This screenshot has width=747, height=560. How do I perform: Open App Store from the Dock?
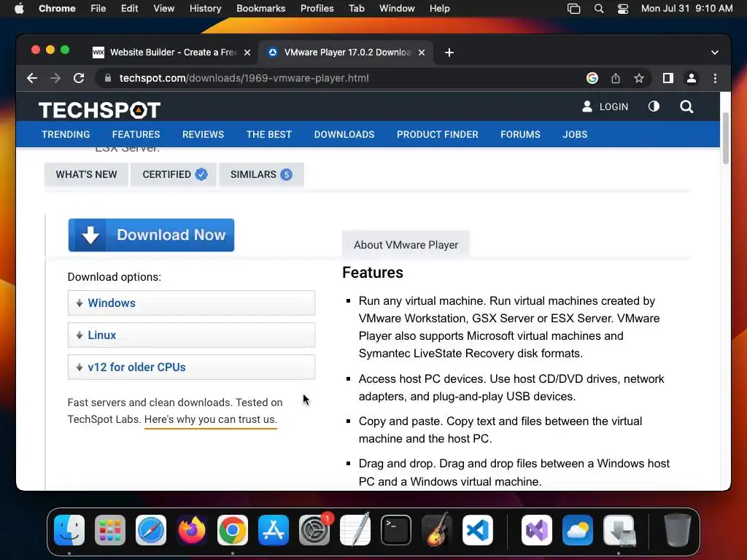(x=274, y=530)
